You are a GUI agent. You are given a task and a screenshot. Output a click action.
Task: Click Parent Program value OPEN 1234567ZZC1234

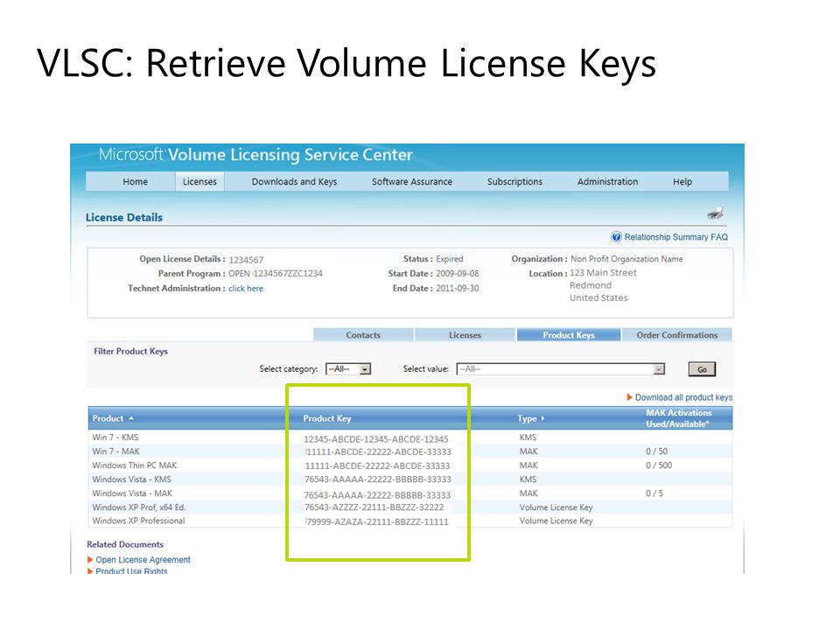[276, 273]
